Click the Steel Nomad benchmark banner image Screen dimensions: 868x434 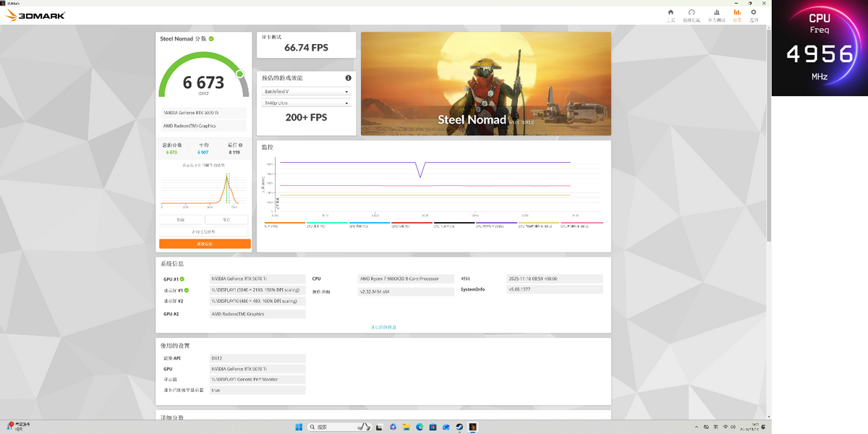485,83
